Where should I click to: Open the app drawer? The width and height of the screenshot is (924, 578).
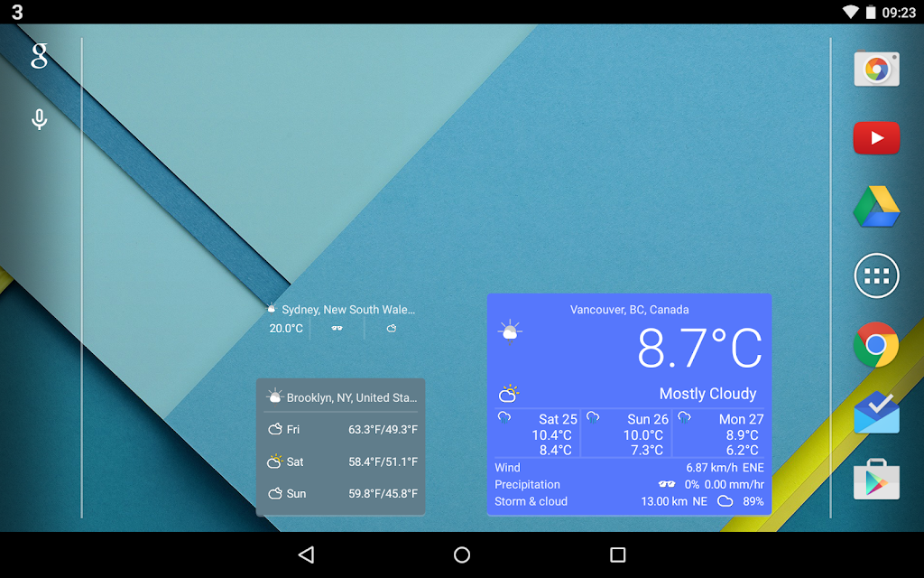pyautogui.click(x=876, y=275)
